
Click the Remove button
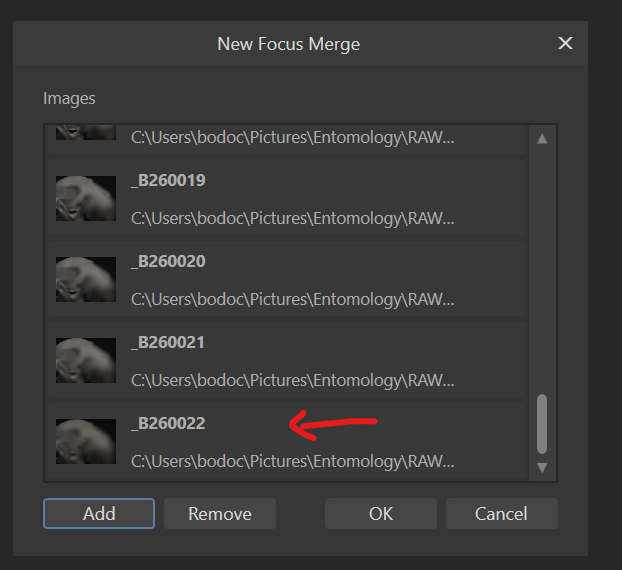point(220,513)
